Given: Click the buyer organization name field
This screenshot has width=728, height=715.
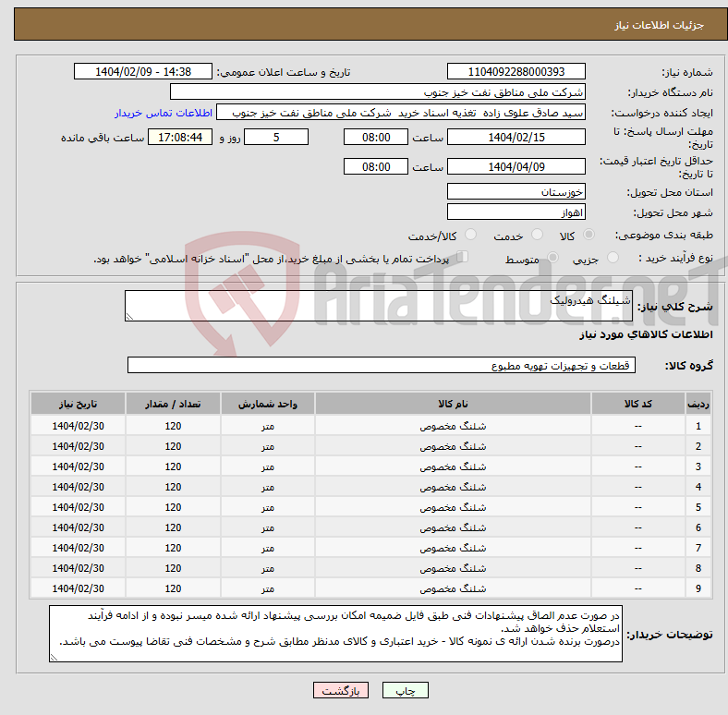Looking at the screenshot, I should (x=378, y=92).
